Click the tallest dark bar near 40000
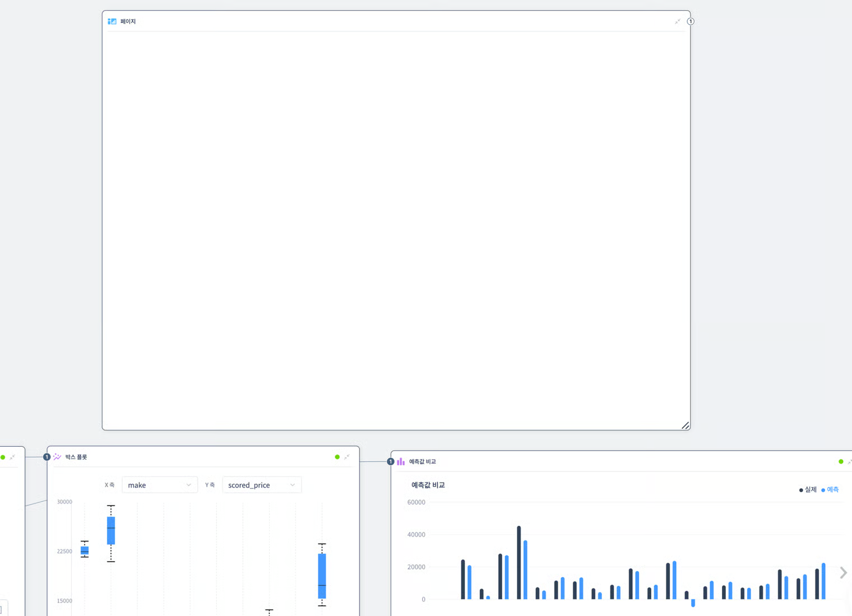This screenshot has height=616, width=852. coord(519,562)
